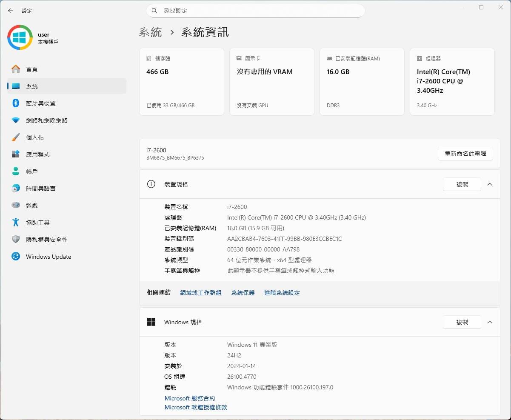Click the 重新命名此電腦 button
511x420 pixels.
tap(465, 154)
